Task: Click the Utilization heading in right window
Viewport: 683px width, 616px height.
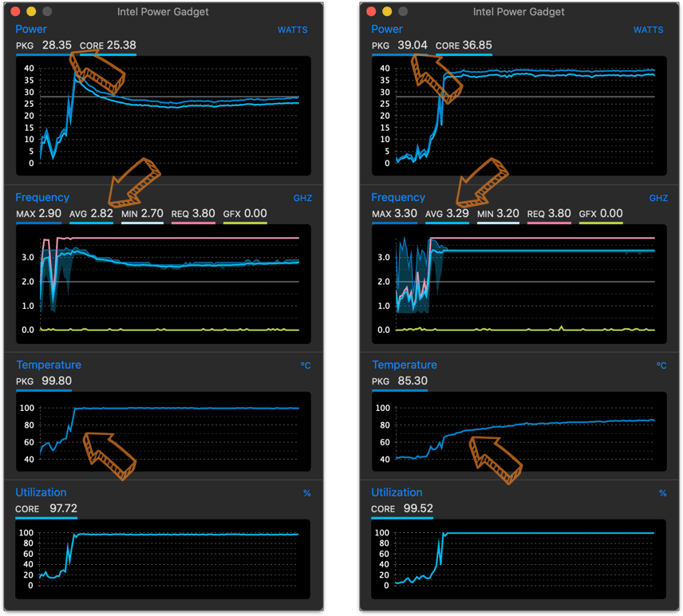Action: click(397, 492)
